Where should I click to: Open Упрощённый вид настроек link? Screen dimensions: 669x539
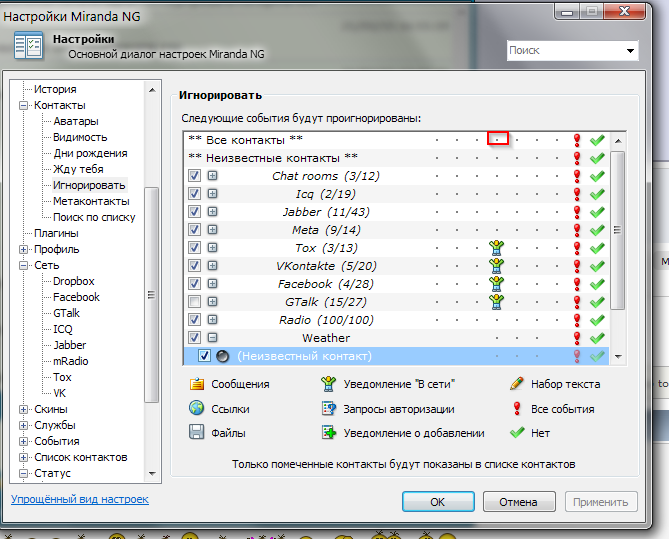click(x=80, y=499)
